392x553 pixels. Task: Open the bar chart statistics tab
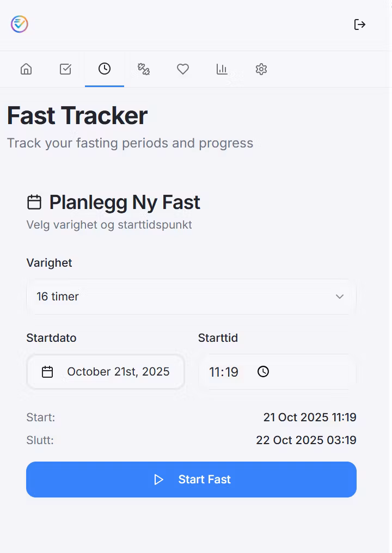(x=222, y=69)
